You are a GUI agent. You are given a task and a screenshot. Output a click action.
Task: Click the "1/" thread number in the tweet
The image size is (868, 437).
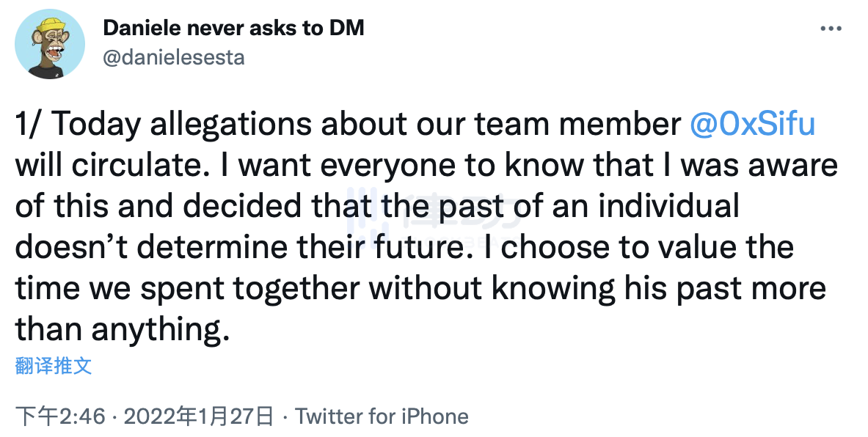click(x=29, y=125)
